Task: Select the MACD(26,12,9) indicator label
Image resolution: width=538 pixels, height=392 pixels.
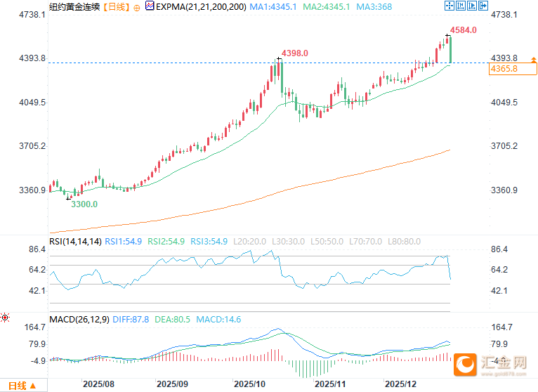Action: 79,319
